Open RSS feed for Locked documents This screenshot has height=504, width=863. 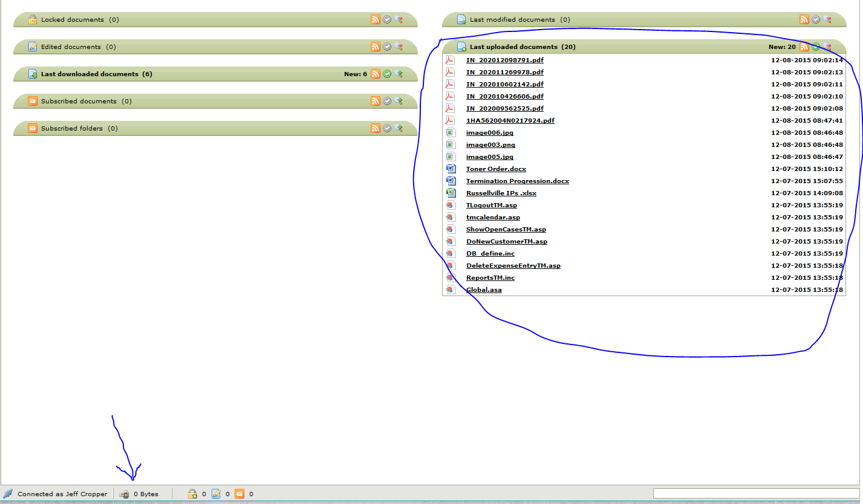(376, 19)
